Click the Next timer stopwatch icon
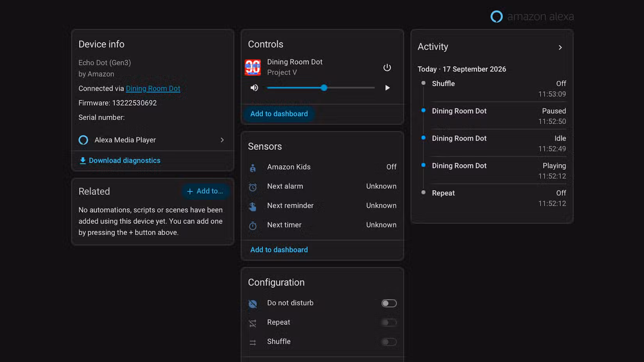644x362 pixels. [253, 225]
